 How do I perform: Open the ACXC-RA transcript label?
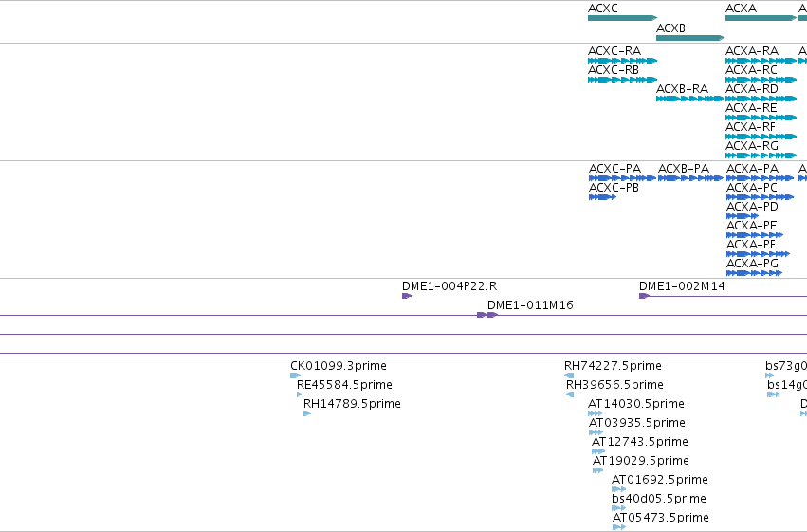614,51
